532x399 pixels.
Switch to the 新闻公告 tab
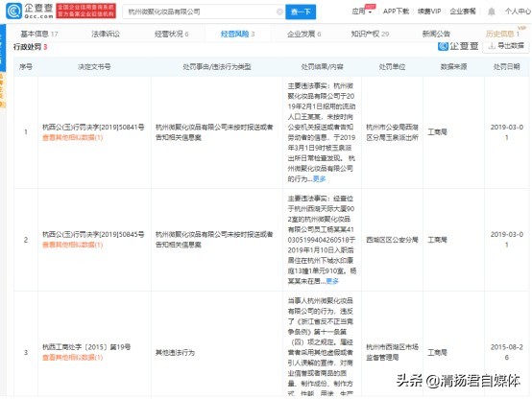[x=436, y=34]
